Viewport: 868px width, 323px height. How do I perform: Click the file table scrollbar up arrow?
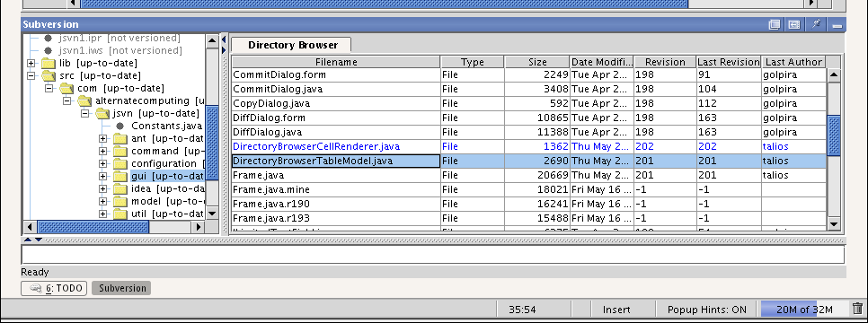[834, 74]
